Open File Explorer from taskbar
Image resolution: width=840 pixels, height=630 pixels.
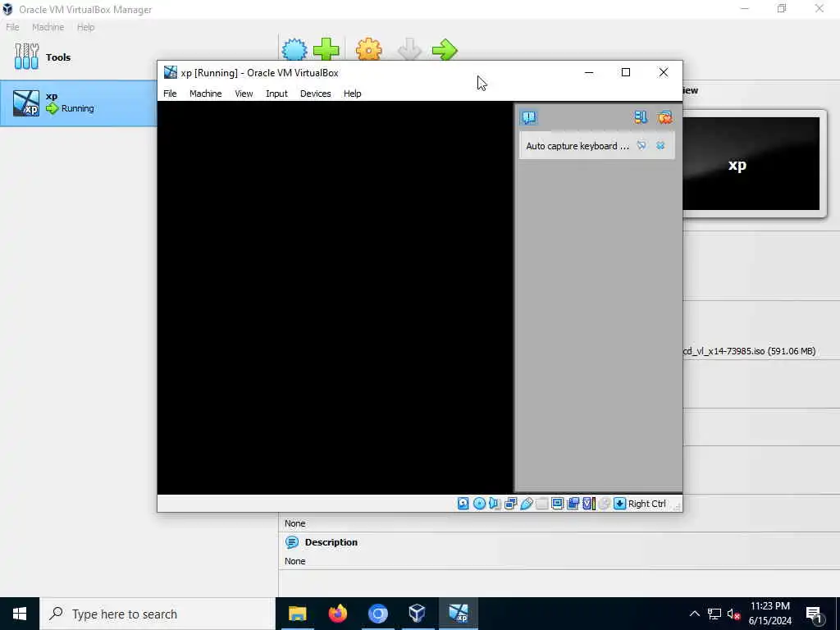(x=297, y=614)
